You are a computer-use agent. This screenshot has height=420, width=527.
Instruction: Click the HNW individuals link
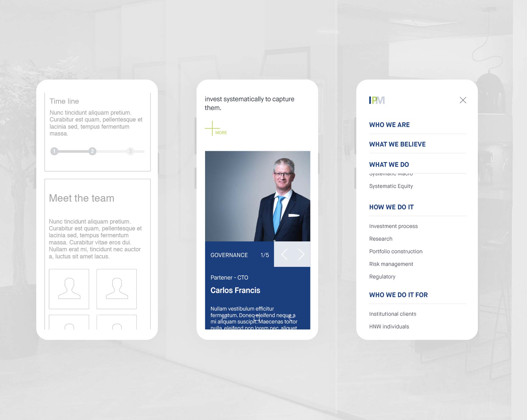click(389, 326)
